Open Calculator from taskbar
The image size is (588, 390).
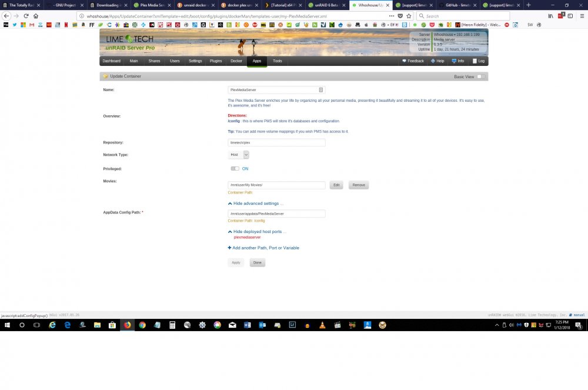(x=172, y=325)
